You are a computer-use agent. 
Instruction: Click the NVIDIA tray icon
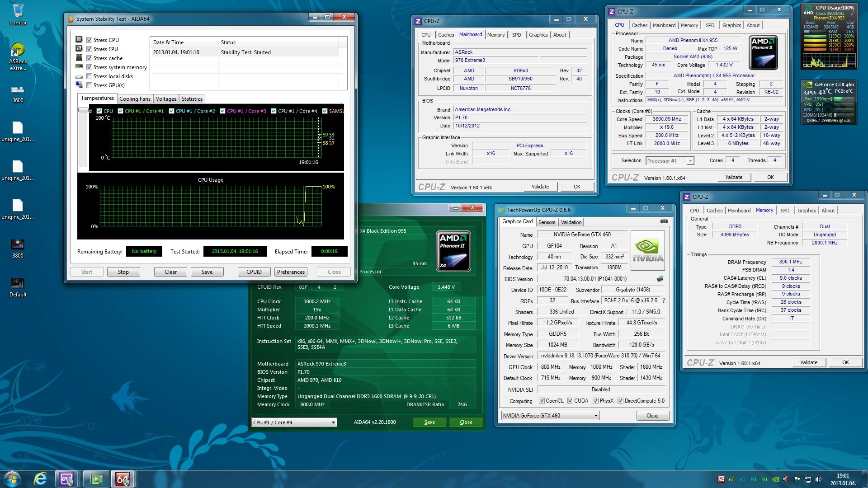tap(775, 479)
